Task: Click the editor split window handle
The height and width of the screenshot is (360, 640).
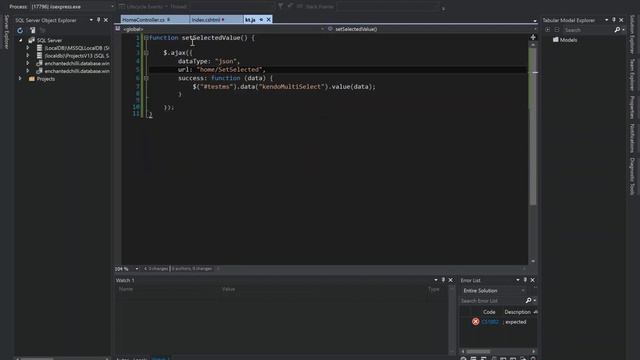Action: [533, 37]
